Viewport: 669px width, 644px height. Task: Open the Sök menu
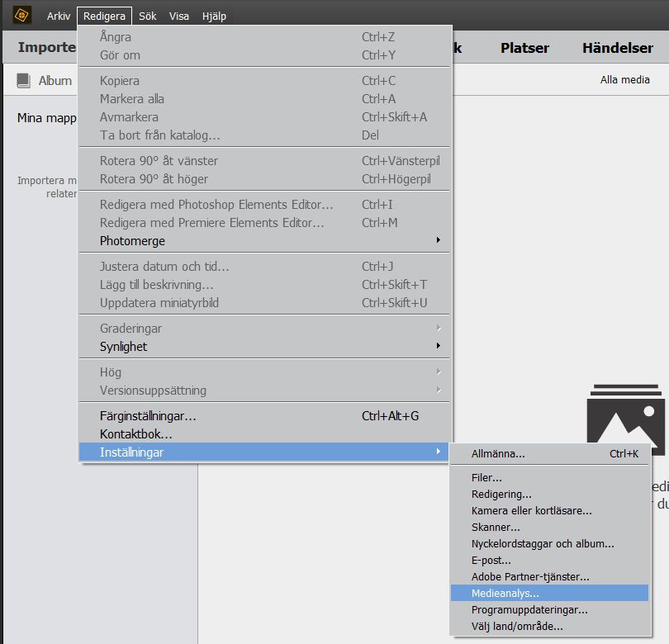coord(148,17)
